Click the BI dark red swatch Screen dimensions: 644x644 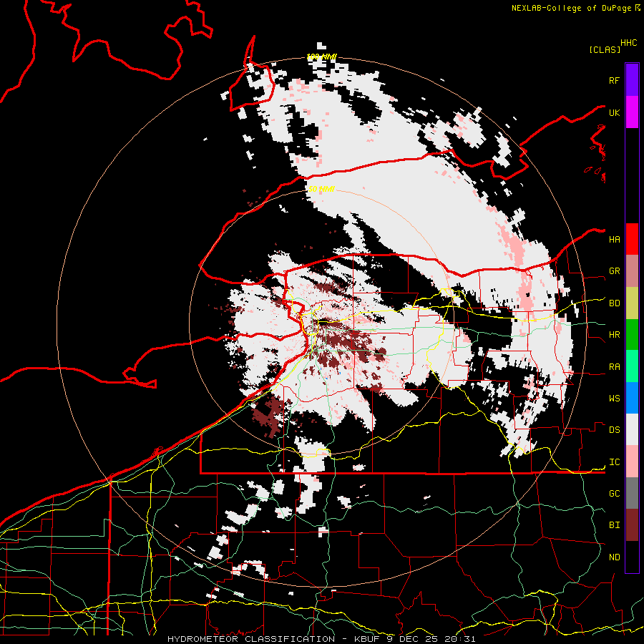(x=632, y=525)
